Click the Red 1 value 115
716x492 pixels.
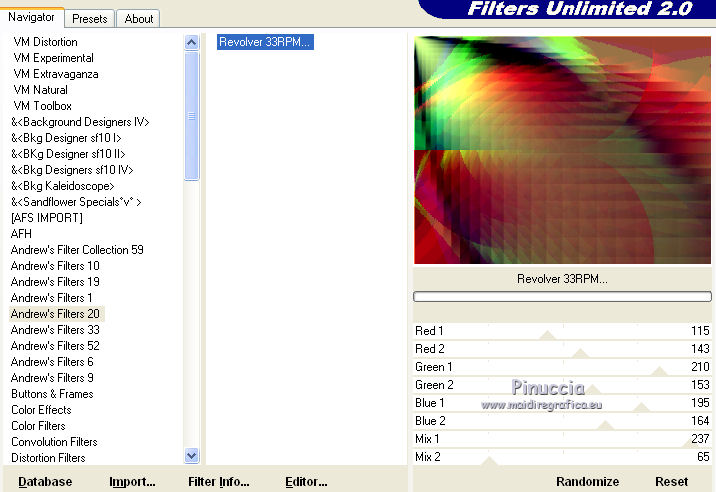click(x=700, y=331)
